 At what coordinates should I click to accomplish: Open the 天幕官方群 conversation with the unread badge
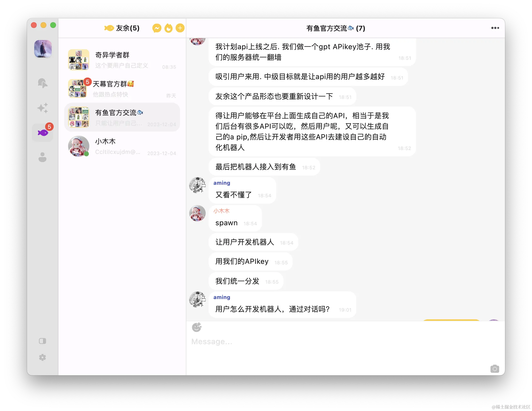click(x=122, y=89)
